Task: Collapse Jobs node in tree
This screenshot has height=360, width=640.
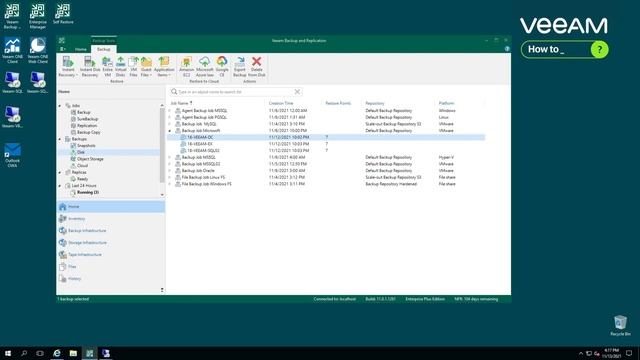Action: [60, 106]
